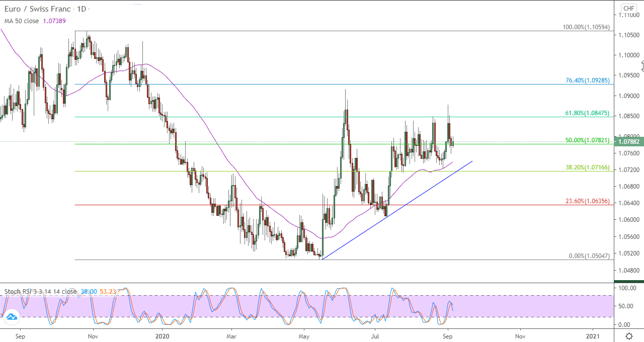The image size is (644, 342).
Task: Click the 23.60%(1.06356) Fibonacci label
Action: 588,201
